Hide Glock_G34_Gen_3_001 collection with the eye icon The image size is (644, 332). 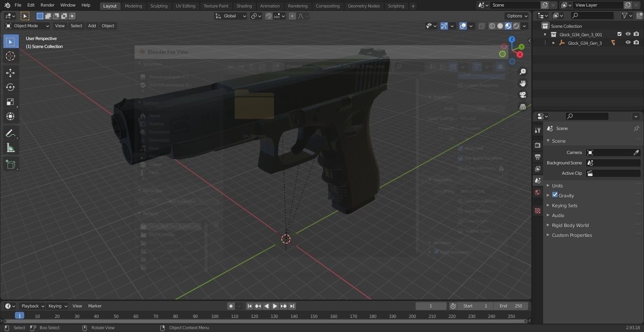[628, 34]
